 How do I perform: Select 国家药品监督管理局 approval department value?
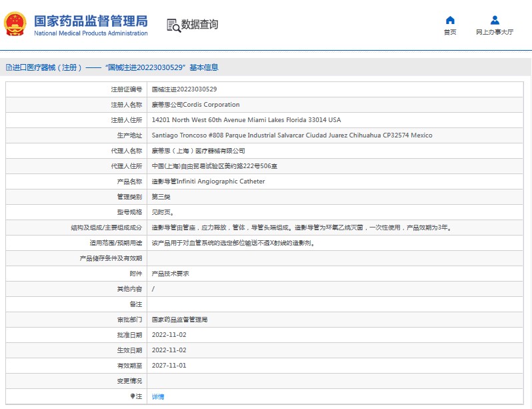[179, 320]
